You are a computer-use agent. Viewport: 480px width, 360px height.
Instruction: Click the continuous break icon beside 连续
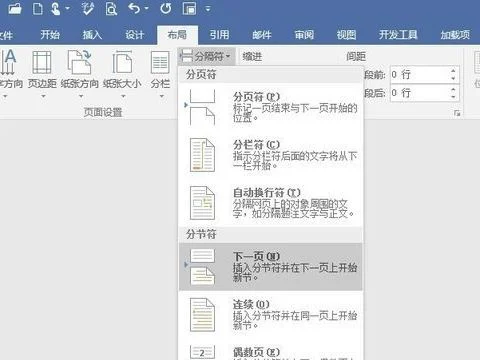pyautogui.click(x=202, y=315)
